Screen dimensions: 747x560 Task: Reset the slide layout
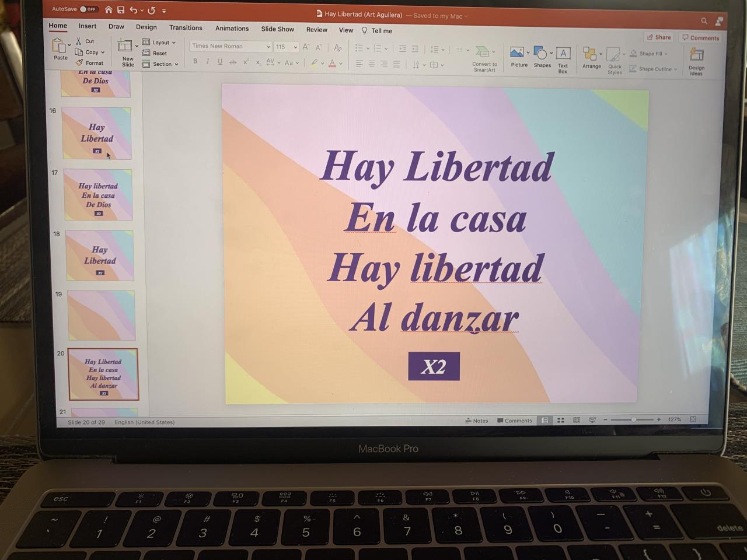tap(155, 53)
